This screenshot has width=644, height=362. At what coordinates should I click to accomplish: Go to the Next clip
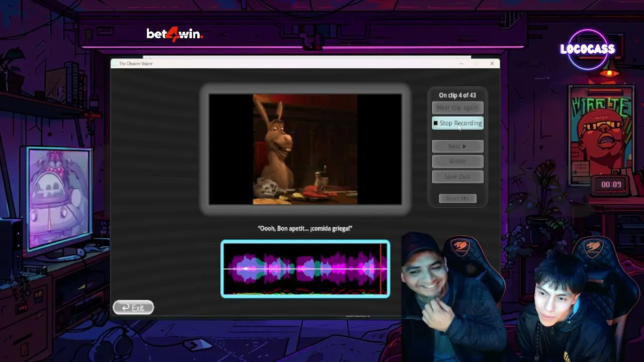click(457, 146)
